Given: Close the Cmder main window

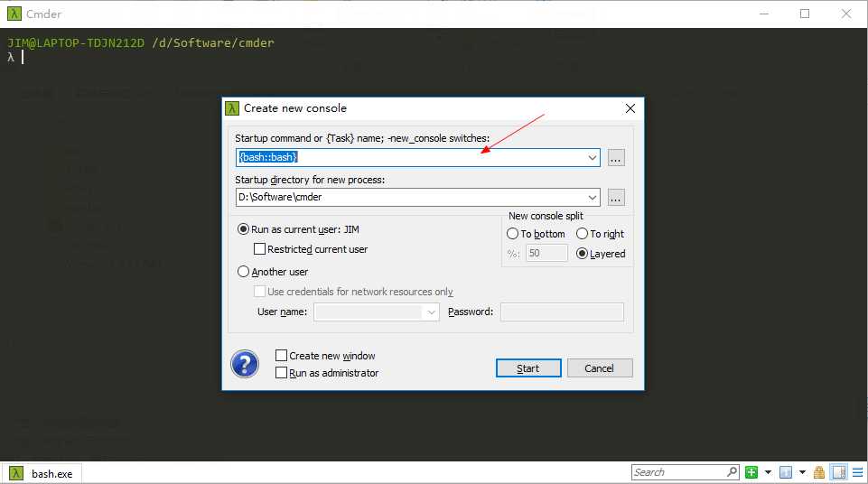Looking at the screenshot, I should pyautogui.click(x=846, y=14).
